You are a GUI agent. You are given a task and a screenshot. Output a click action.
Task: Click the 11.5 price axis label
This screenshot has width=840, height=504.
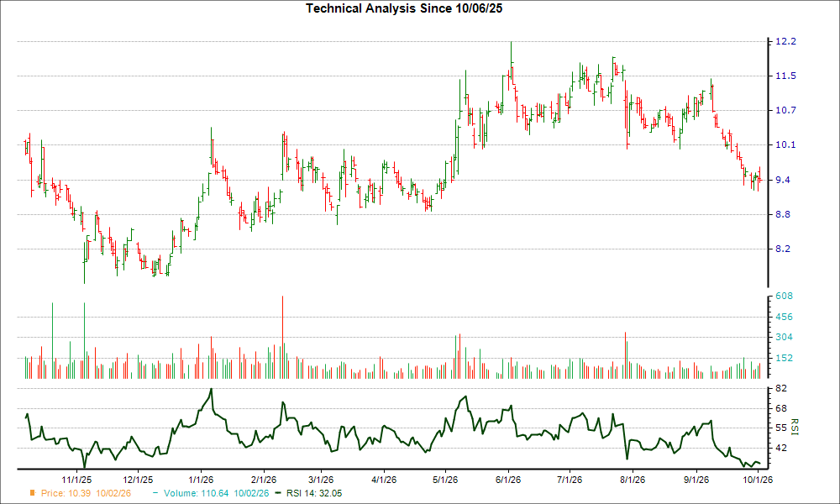pyautogui.click(x=786, y=76)
